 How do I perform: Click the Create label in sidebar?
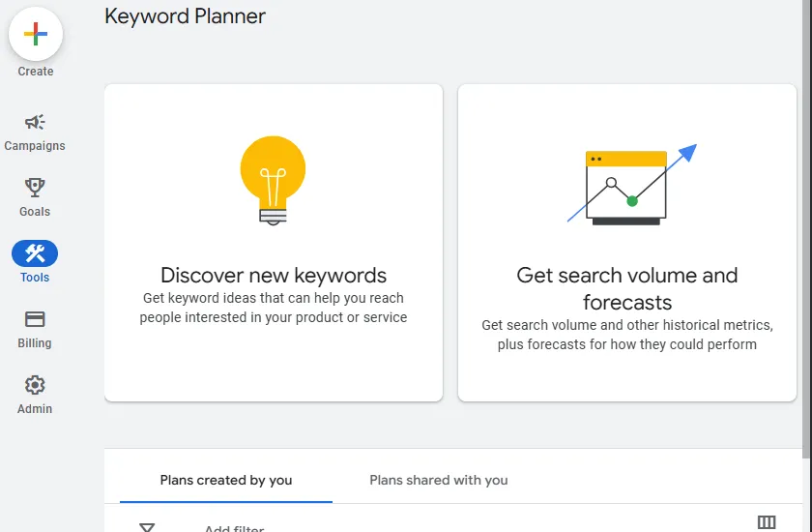(36, 72)
